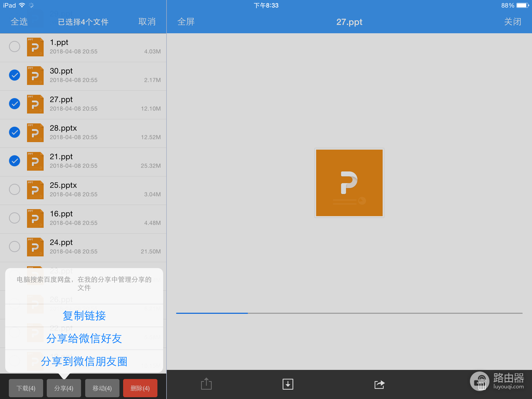Check the 25.pptx checkbox
The height and width of the screenshot is (399, 532).
(15, 190)
